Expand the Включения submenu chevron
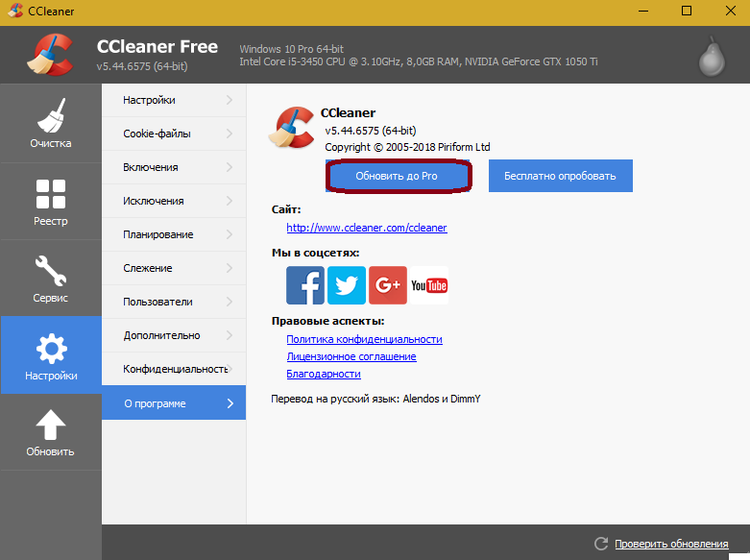 [x=230, y=167]
